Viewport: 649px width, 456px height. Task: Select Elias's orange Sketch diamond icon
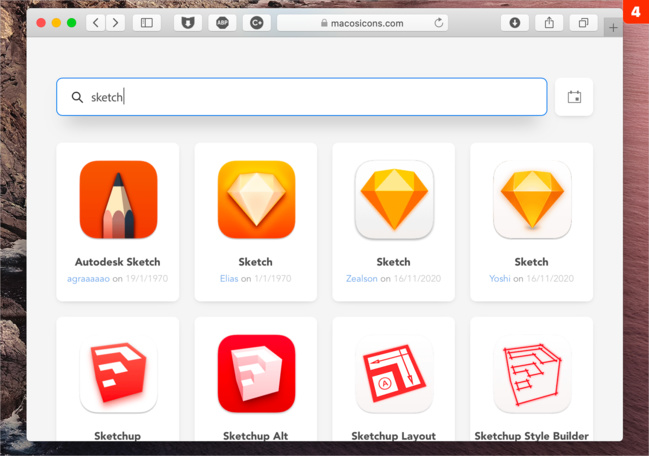(x=256, y=199)
